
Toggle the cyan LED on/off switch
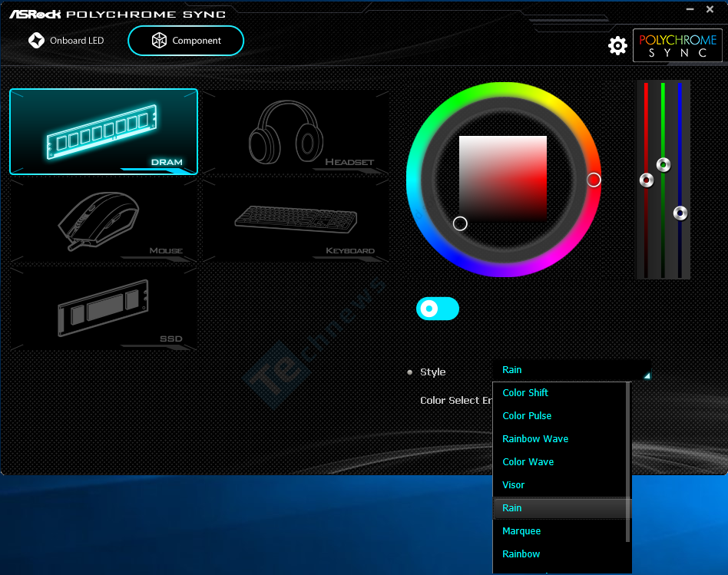coord(438,309)
